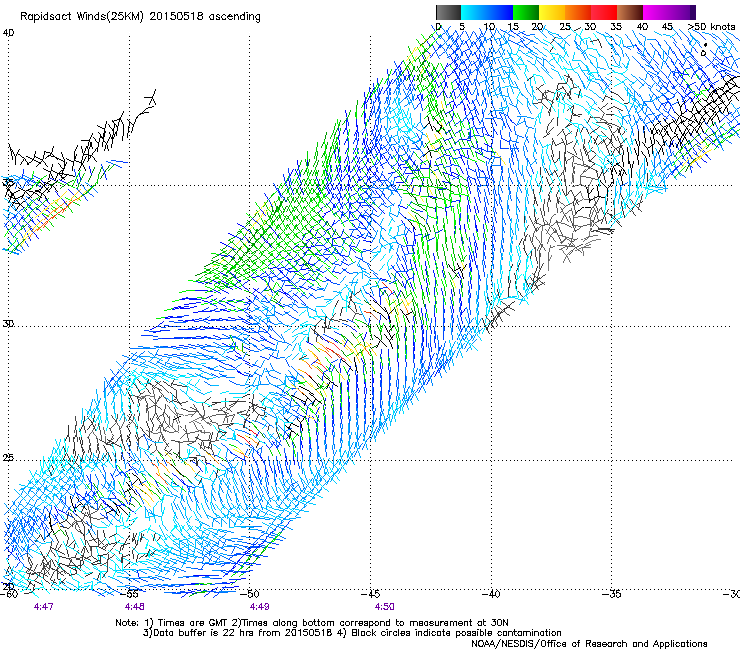Select the yellow 20-25 knots color band
740x650 pixels.
point(552,12)
